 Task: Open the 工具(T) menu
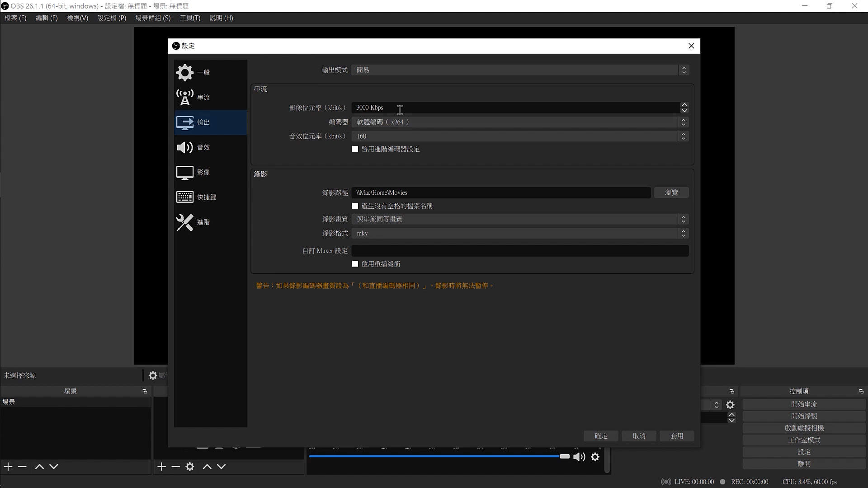(x=190, y=18)
